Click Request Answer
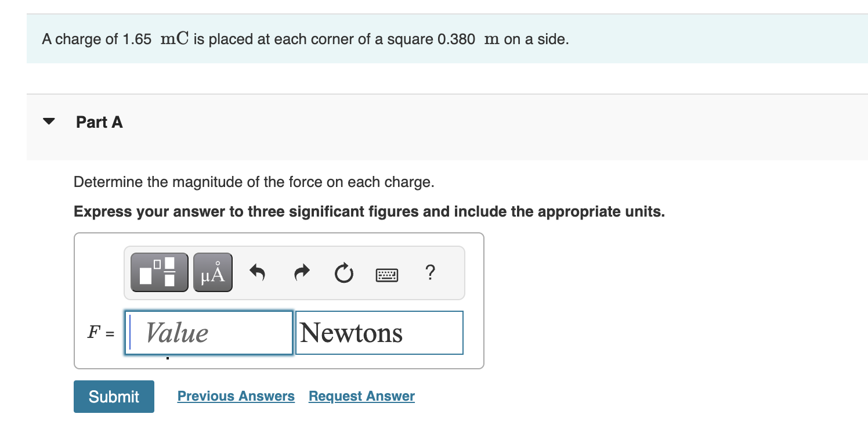This screenshot has width=868, height=439. point(361,395)
